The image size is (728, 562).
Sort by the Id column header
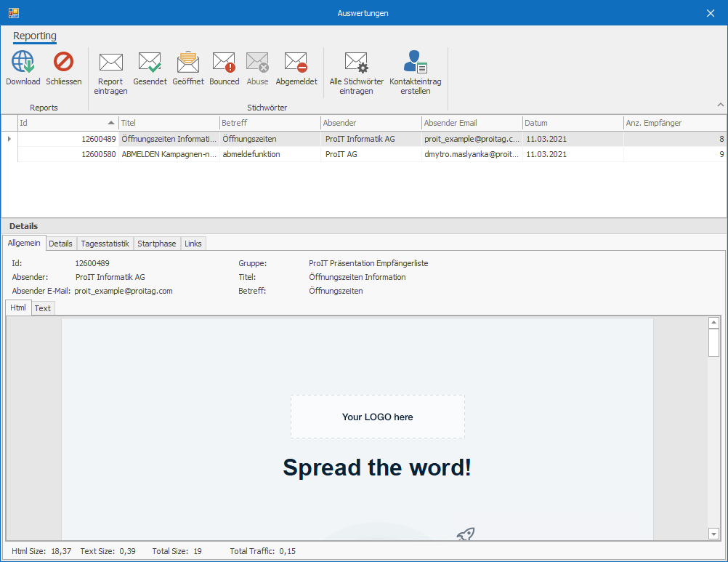click(68, 123)
